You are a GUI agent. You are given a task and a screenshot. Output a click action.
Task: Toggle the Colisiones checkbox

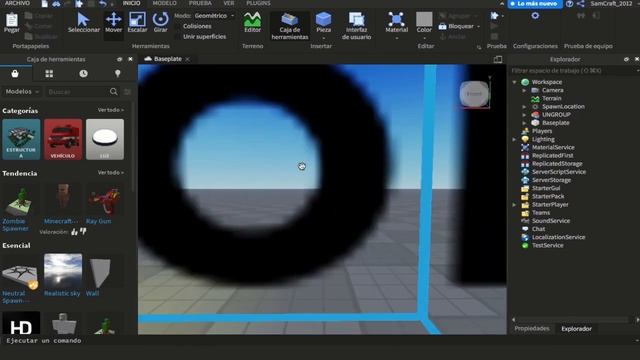[178, 26]
